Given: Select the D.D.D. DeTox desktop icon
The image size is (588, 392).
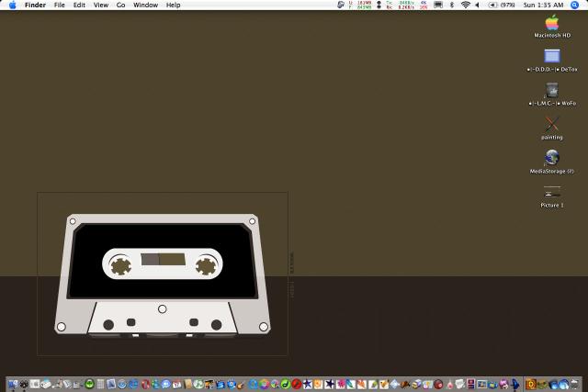Looking at the screenshot, I should (x=552, y=56).
